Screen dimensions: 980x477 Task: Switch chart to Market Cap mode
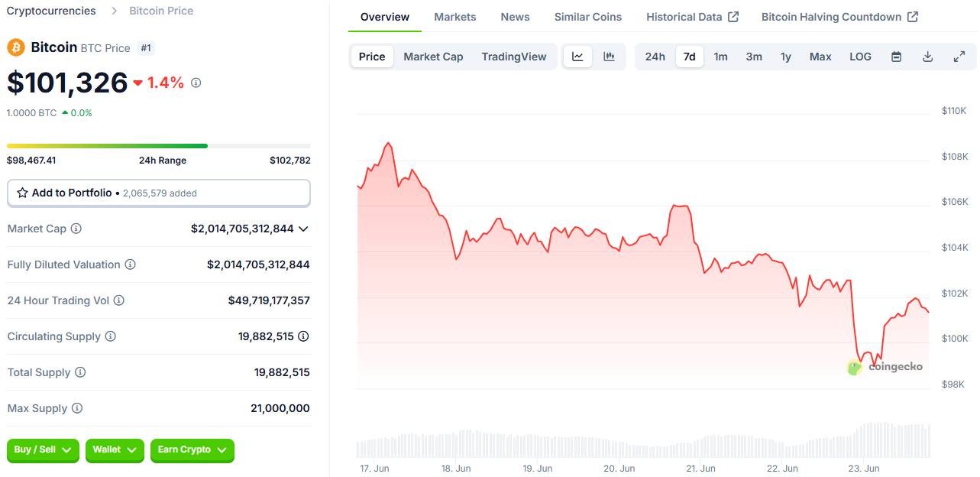433,57
